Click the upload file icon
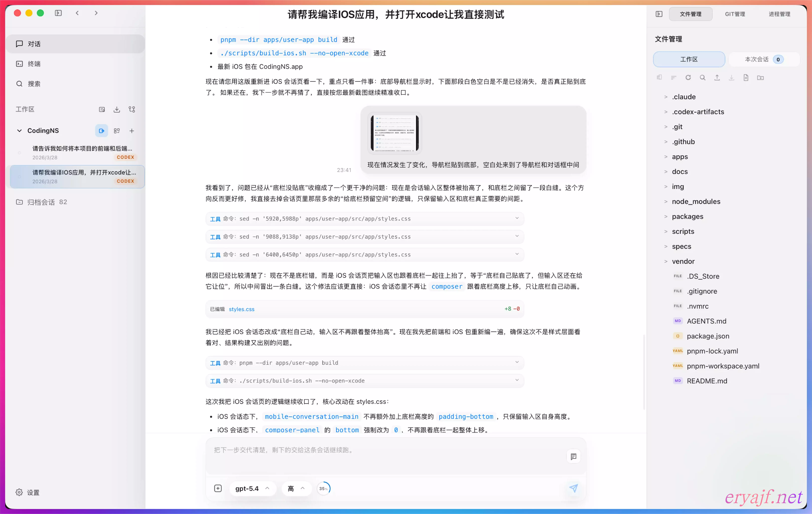The height and width of the screenshot is (514, 812). pos(717,78)
